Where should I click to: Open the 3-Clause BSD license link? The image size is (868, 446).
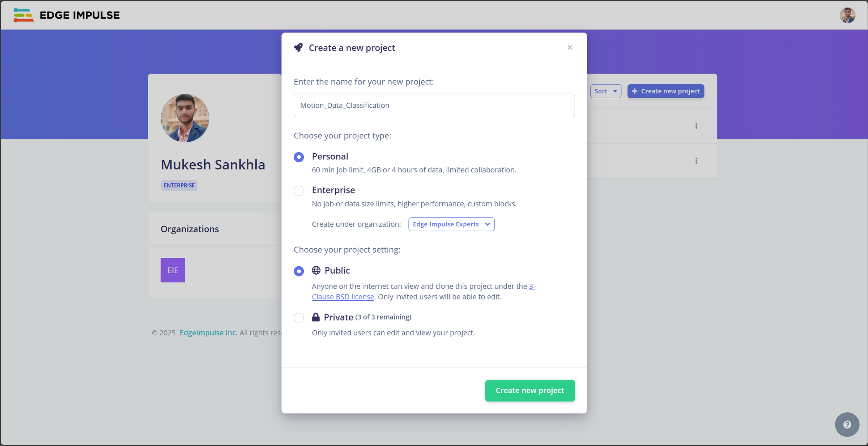coord(342,297)
